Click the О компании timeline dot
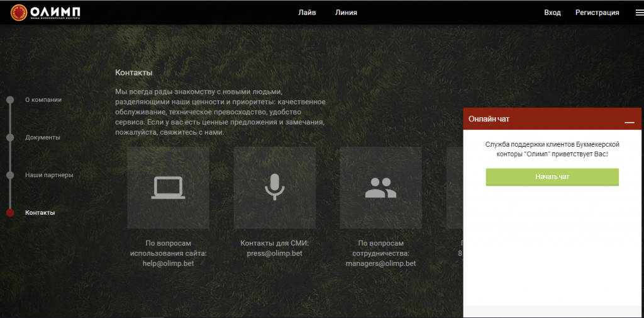The height and width of the screenshot is (318, 644). [10, 100]
